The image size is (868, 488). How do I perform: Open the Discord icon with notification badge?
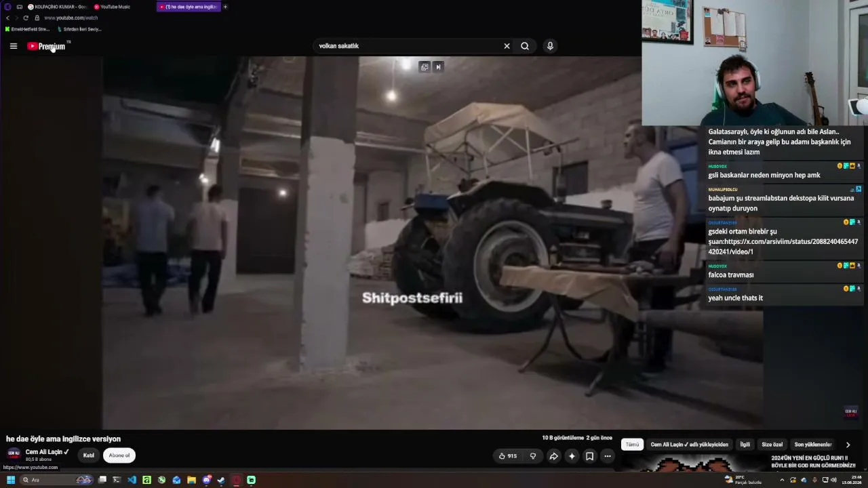[207, 480]
